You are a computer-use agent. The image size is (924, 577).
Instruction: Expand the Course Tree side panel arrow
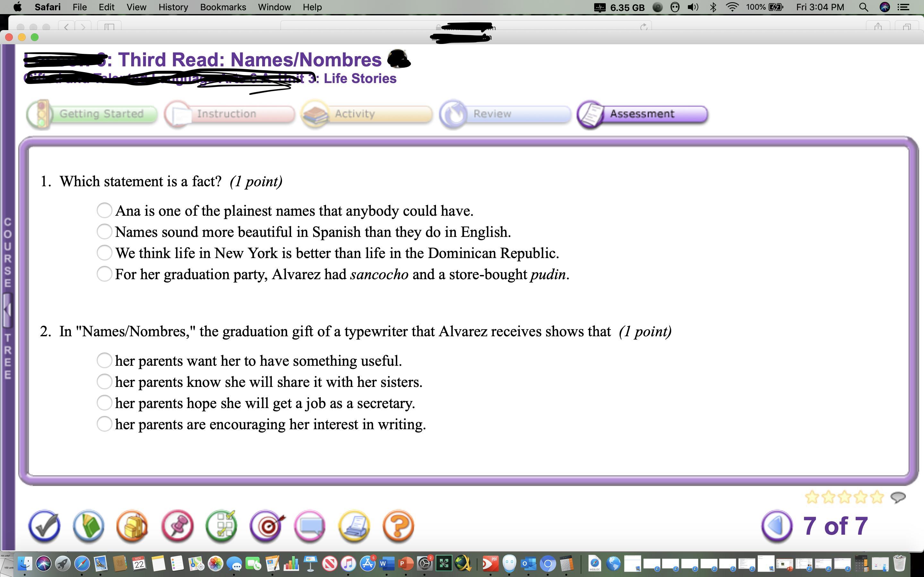tap(7, 310)
